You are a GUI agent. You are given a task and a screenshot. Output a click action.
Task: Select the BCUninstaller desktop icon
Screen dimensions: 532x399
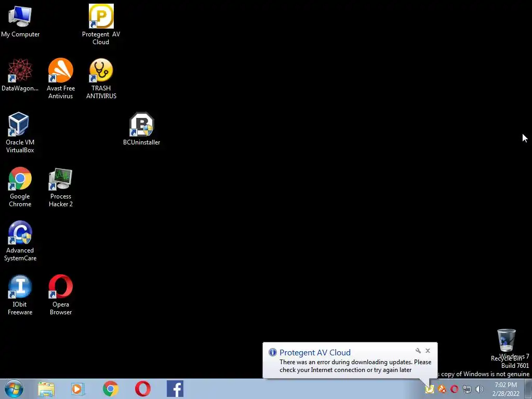[x=141, y=129]
